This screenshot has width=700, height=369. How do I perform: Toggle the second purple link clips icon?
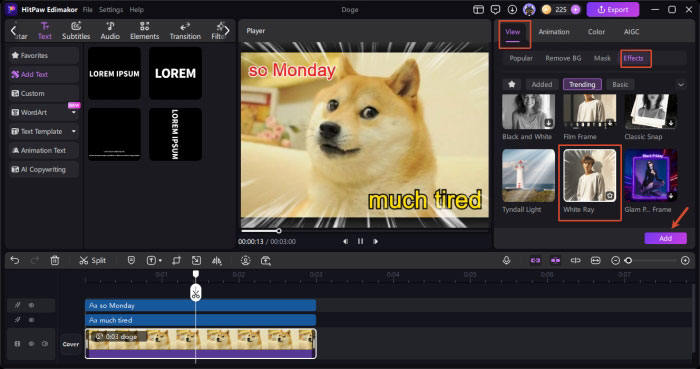pyautogui.click(x=555, y=260)
